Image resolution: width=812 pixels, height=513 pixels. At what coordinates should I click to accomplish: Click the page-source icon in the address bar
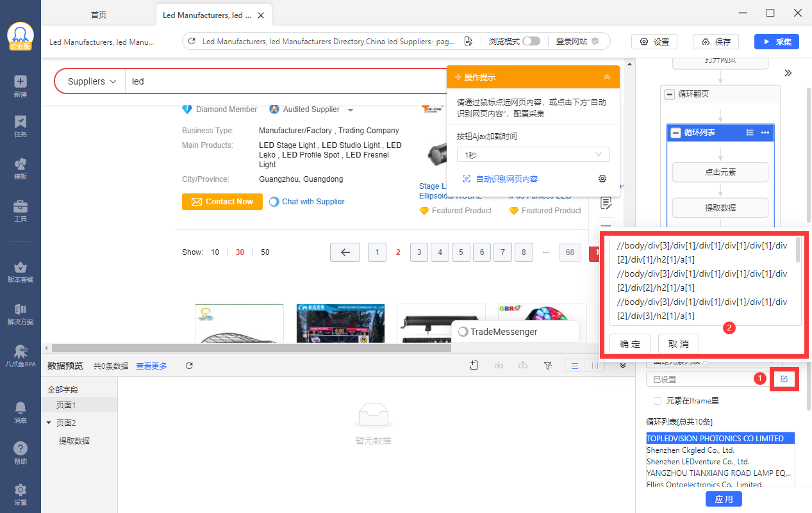tap(468, 41)
